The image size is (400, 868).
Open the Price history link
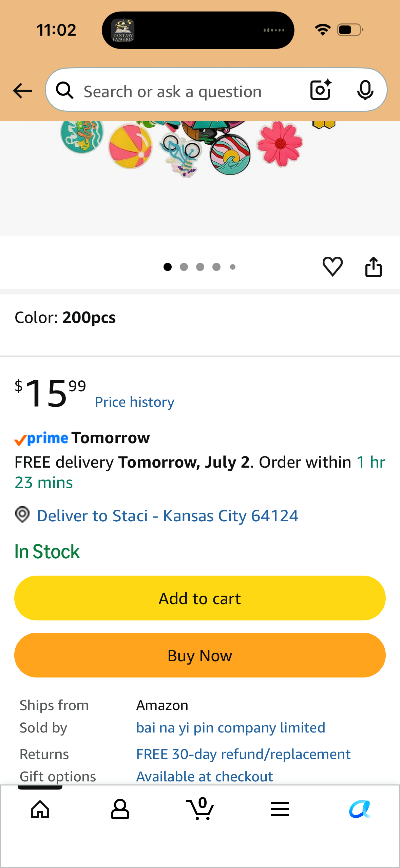coord(134,402)
